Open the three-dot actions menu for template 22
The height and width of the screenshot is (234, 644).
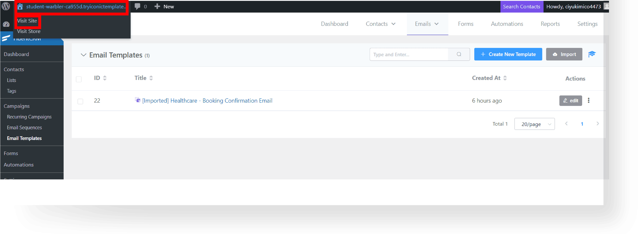coord(588,100)
